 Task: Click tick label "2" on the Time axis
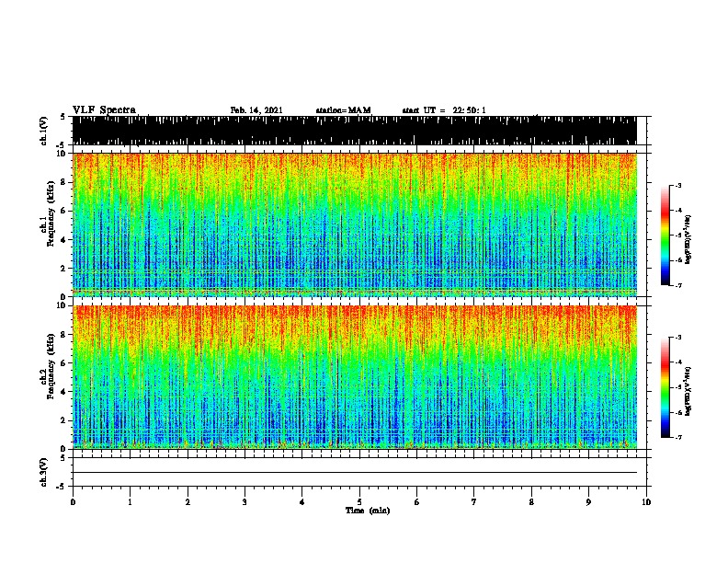[188, 502]
